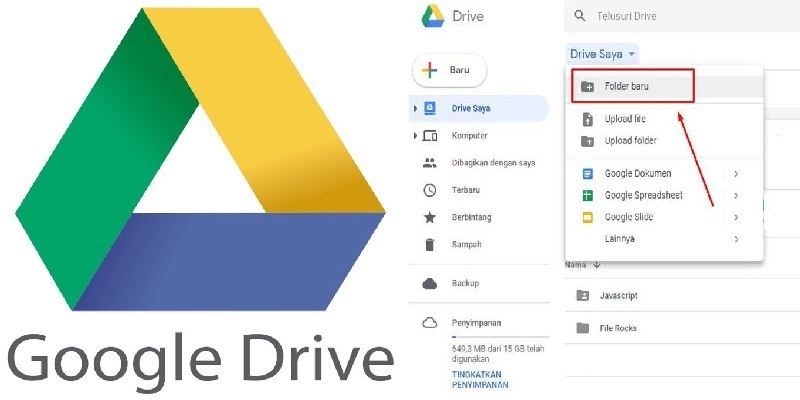800x400 pixels.
Task: Click the storage usage progress bar
Action: (500, 337)
